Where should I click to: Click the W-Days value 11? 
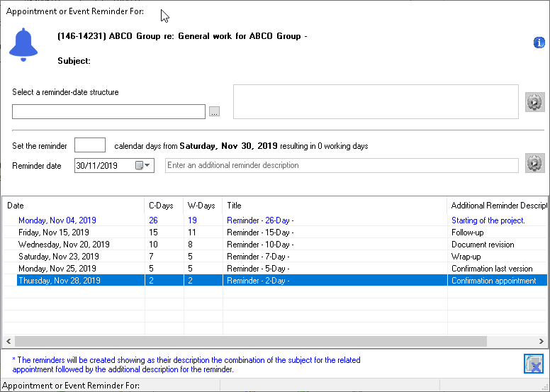click(x=192, y=233)
